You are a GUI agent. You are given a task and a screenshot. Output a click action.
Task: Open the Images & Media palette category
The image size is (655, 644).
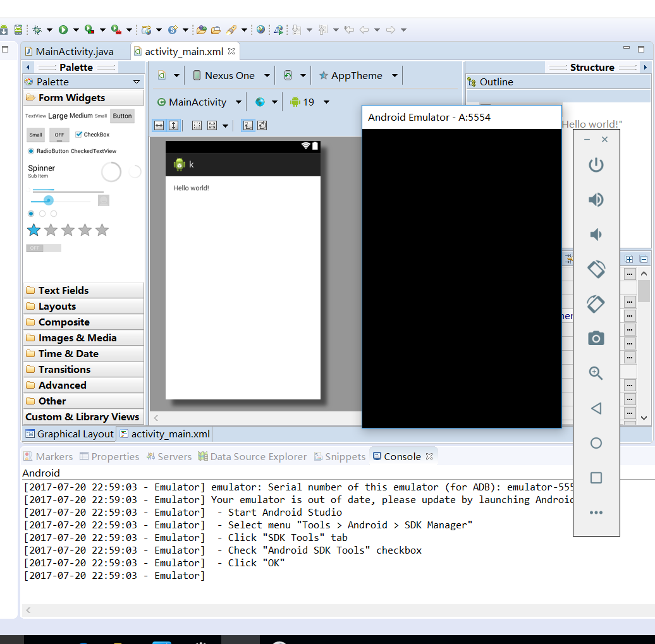click(x=83, y=338)
